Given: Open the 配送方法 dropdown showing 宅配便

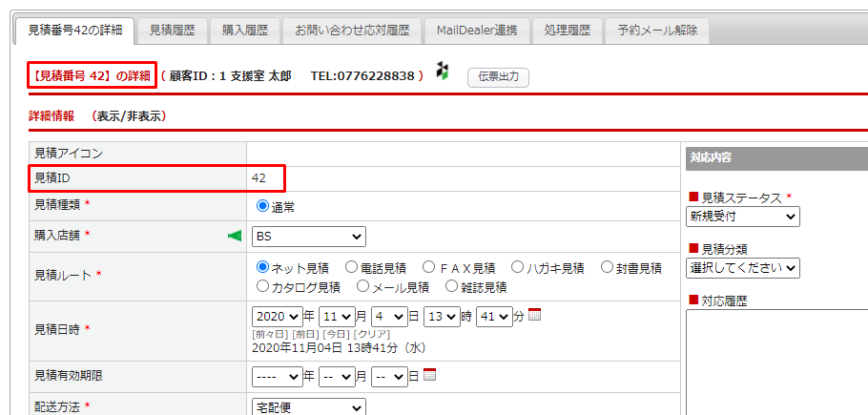Looking at the screenshot, I should pyautogui.click(x=309, y=407).
